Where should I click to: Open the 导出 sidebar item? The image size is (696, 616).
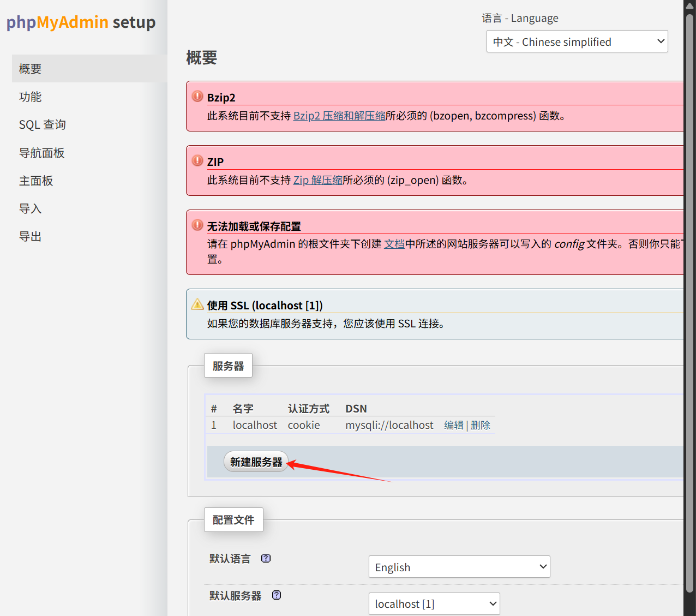tap(89, 236)
